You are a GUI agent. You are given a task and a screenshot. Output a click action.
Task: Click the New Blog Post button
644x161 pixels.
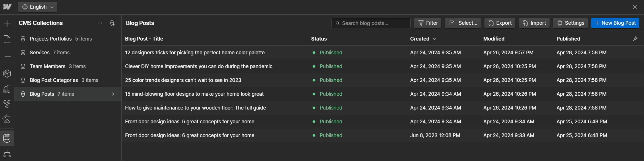[x=615, y=23]
